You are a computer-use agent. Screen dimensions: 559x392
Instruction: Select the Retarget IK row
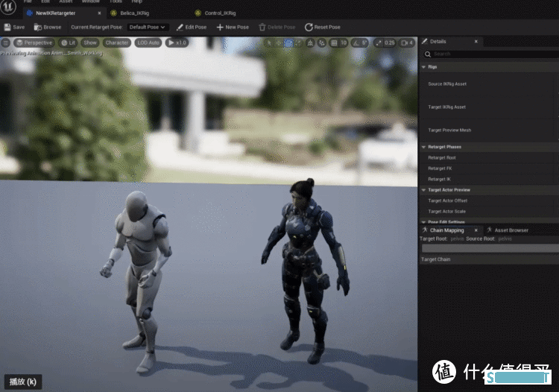pyautogui.click(x=489, y=179)
